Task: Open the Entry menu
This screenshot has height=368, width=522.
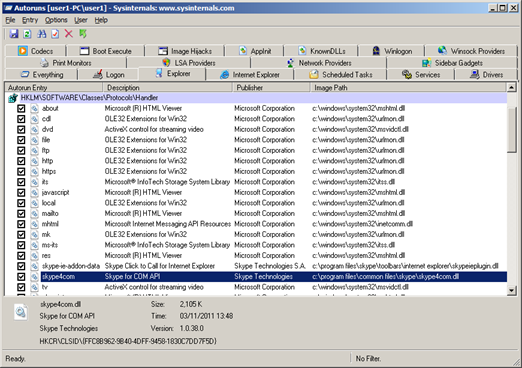Action: [30, 20]
